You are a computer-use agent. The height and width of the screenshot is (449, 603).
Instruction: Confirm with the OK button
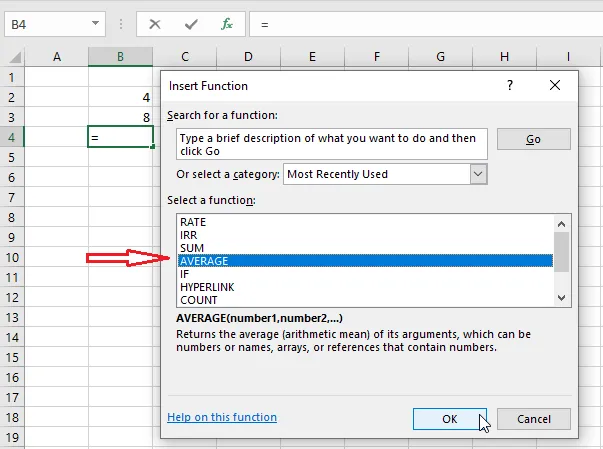[x=450, y=419]
